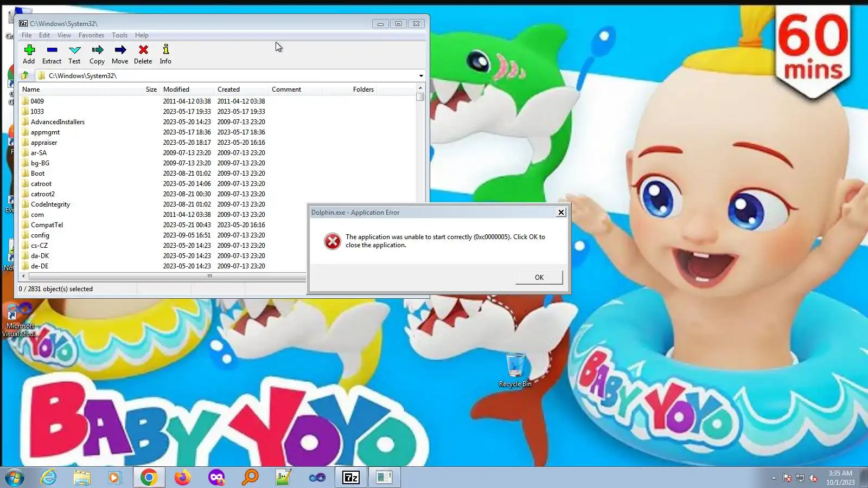Screen dimensions: 868x488
Task: Click the Copy toolbar icon
Action: (x=97, y=50)
